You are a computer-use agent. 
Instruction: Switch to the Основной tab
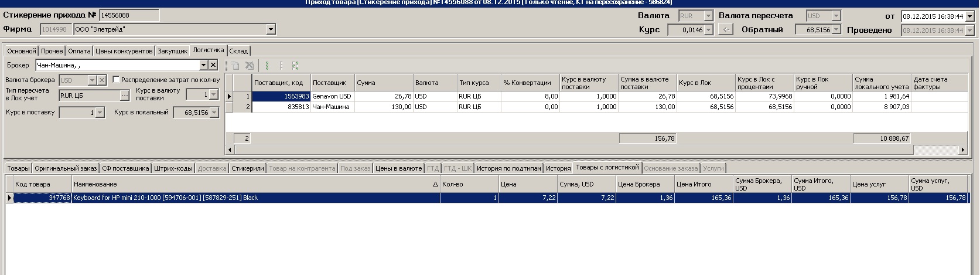[x=22, y=51]
